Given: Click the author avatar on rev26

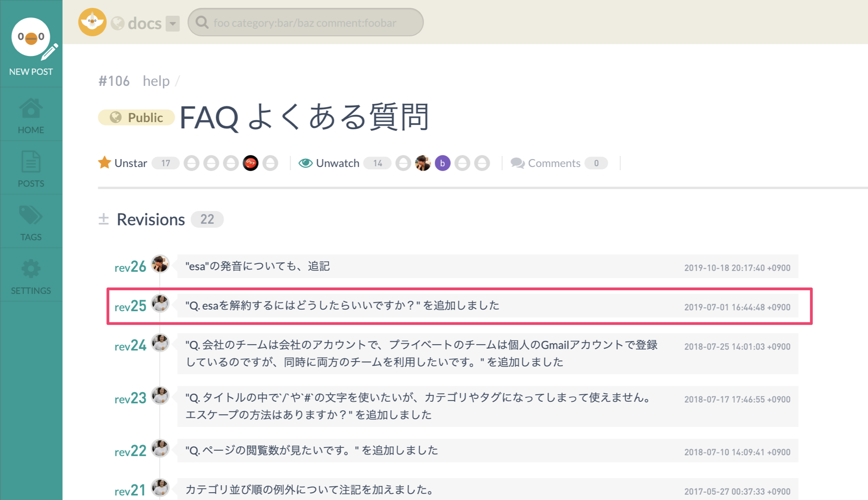Looking at the screenshot, I should [160, 264].
